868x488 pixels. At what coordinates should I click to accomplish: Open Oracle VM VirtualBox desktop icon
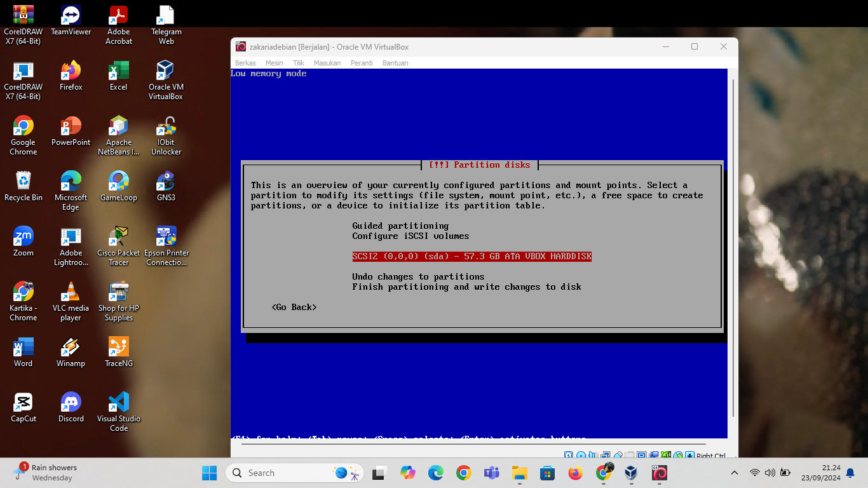(x=166, y=81)
